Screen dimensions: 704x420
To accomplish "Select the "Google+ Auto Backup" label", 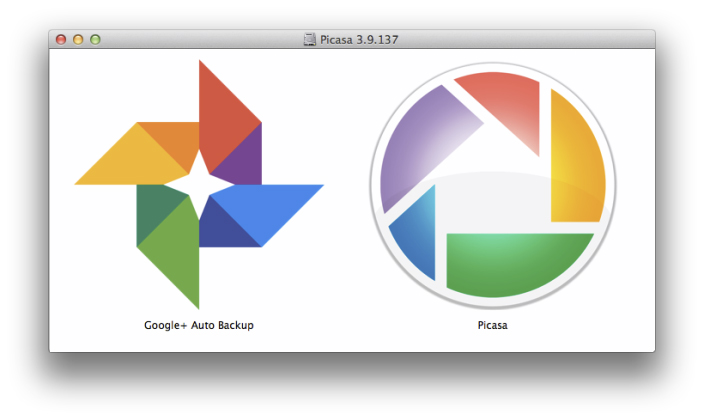I will [x=199, y=325].
